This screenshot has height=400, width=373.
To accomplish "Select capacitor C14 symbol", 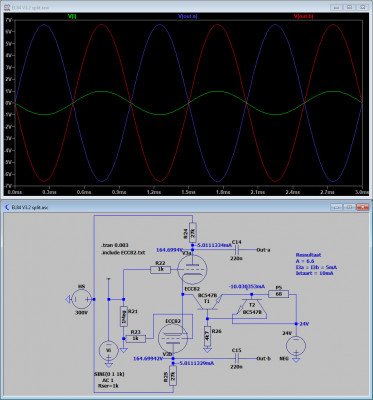I will pos(237,249).
